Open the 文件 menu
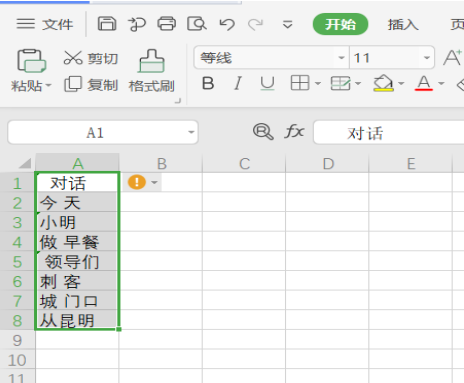 click(45, 24)
